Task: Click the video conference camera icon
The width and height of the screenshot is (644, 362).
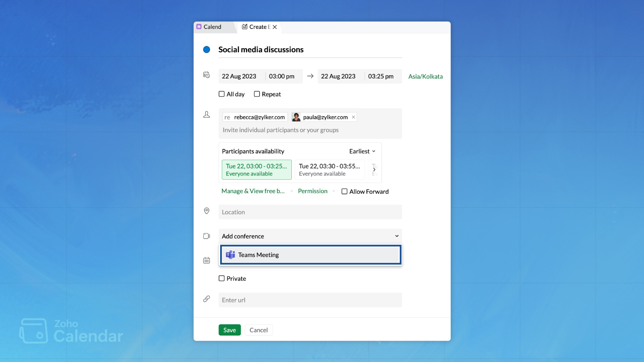Action: tap(206, 236)
